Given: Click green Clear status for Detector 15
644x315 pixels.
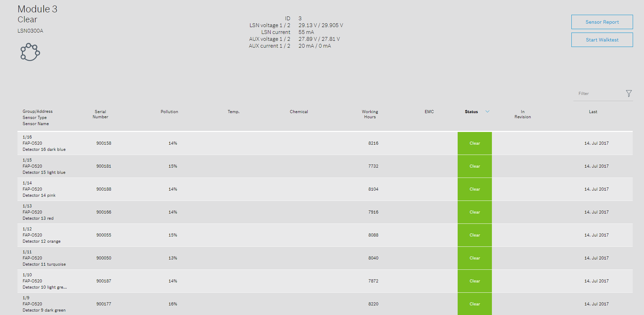Looking at the screenshot, I should click(x=474, y=166).
